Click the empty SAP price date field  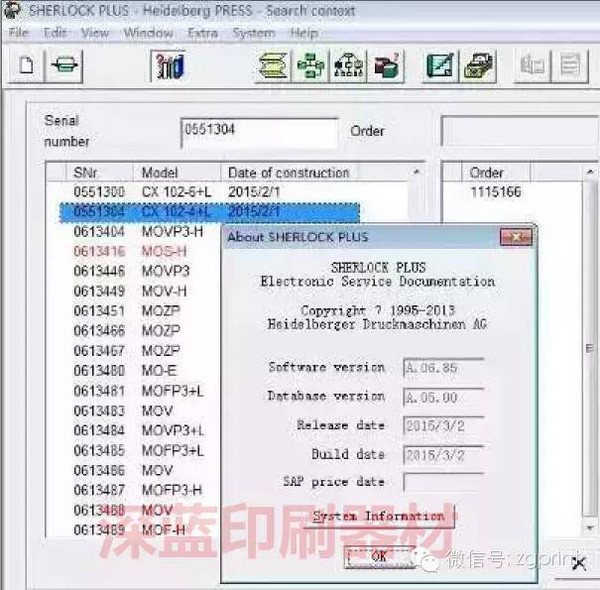(x=444, y=482)
